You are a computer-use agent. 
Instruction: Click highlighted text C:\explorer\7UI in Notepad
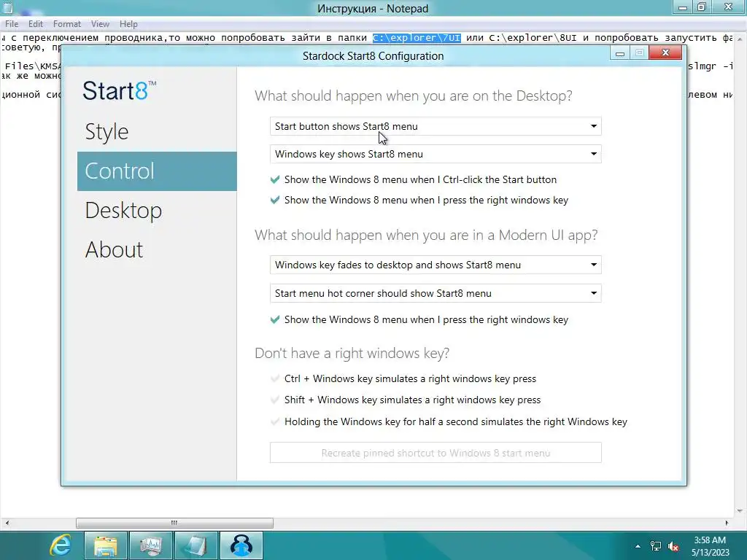tap(417, 38)
